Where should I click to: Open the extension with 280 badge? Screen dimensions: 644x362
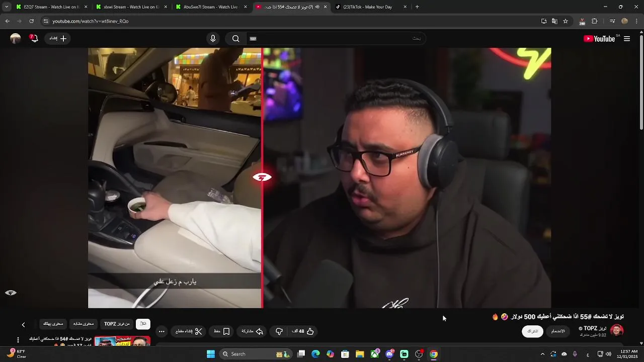coord(582,21)
